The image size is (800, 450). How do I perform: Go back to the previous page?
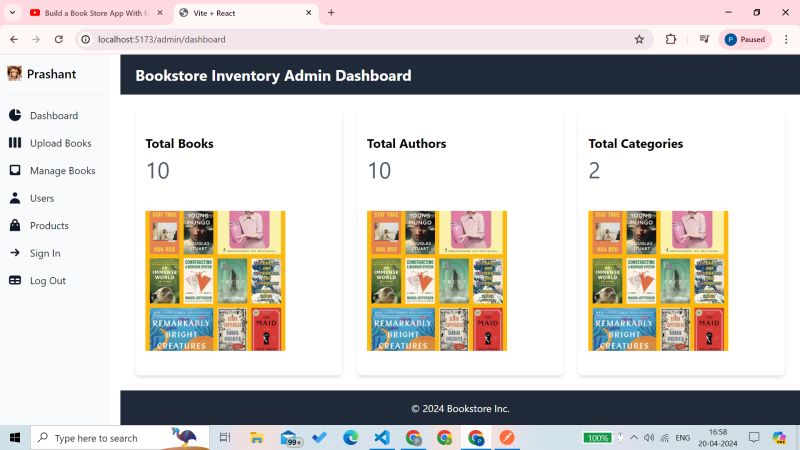click(14, 39)
